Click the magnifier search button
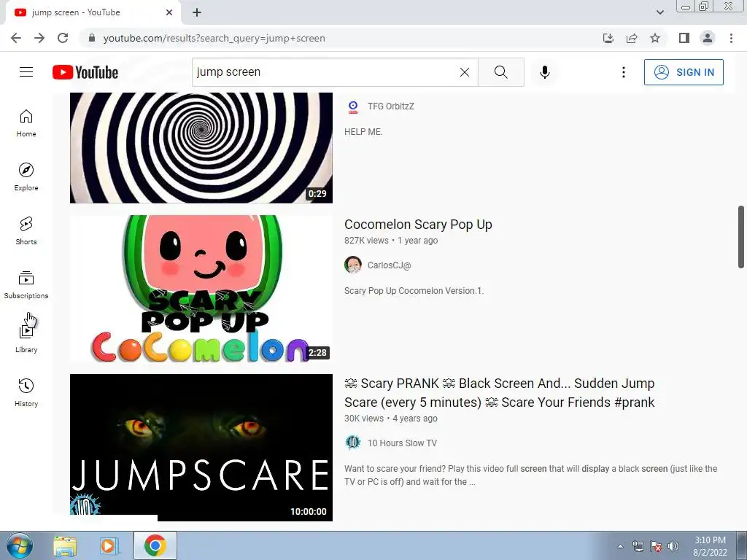The width and height of the screenshot is (747, 560). [x=500, y=72]
